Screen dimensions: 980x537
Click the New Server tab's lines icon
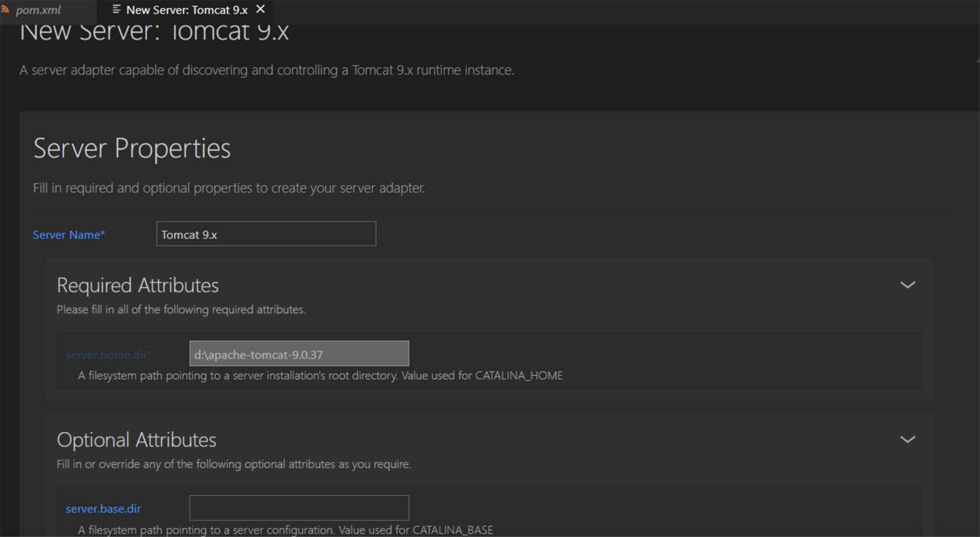(116, 9)
